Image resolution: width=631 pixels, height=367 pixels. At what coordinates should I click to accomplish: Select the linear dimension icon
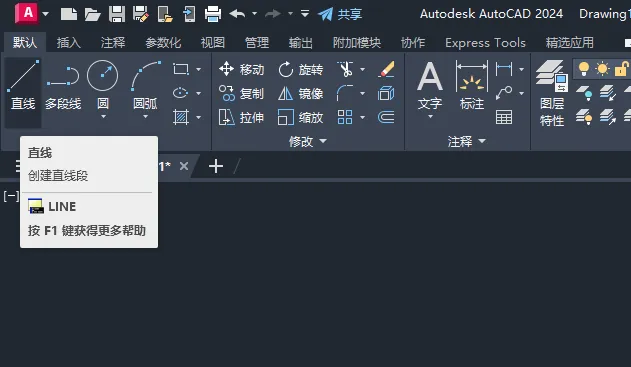pyautogui.click(x=504, y=69)
